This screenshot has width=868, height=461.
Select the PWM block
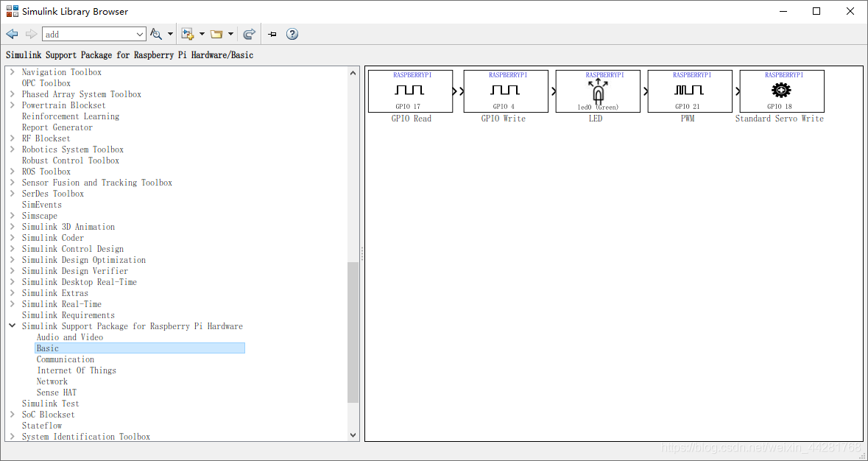click(690, 91)
